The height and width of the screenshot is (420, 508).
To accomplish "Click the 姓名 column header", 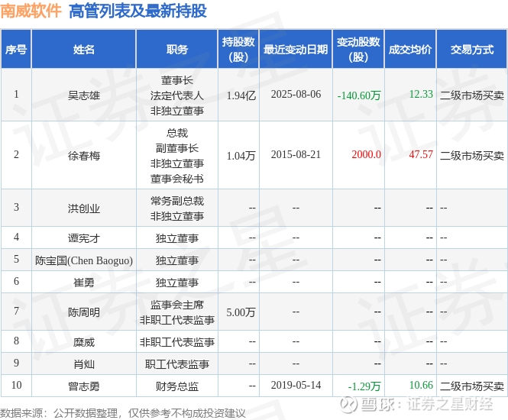I will [x=83, y=50].
